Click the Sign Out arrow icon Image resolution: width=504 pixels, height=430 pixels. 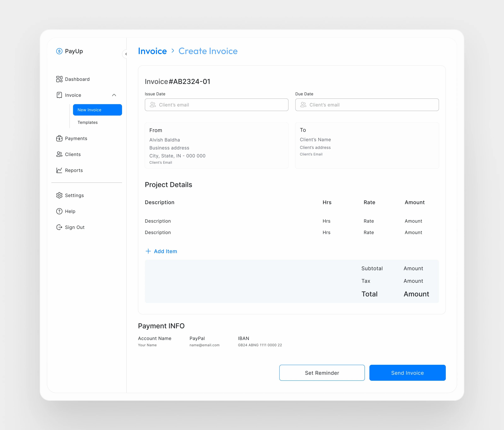click(x=59, y=227)
